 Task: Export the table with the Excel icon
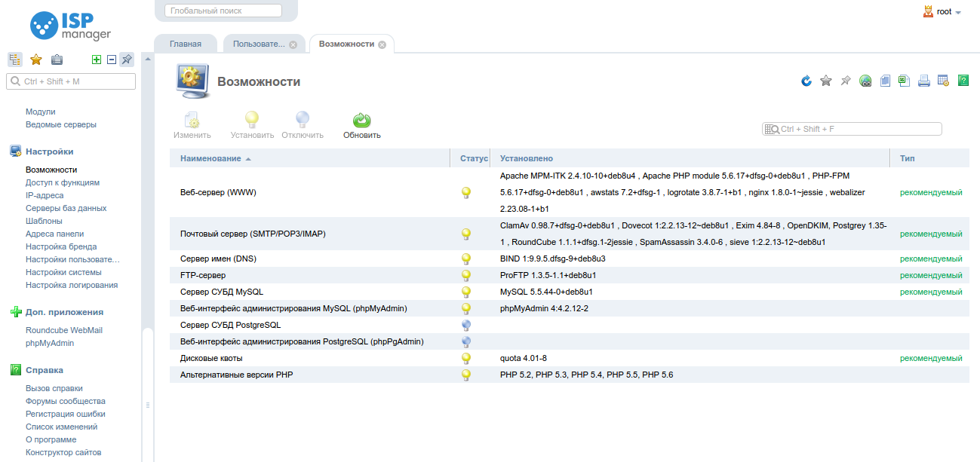click(x=904, y=81)
